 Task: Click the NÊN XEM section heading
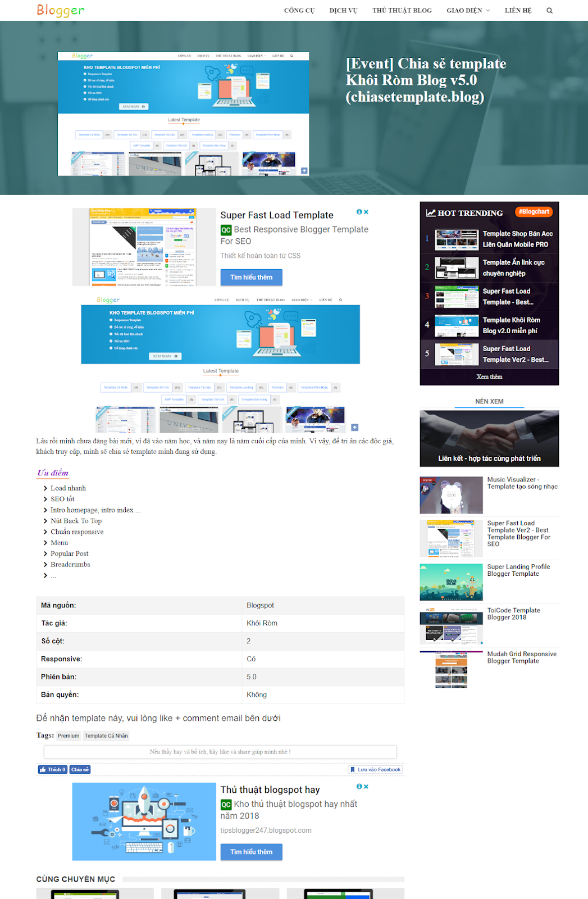[489, 401]
